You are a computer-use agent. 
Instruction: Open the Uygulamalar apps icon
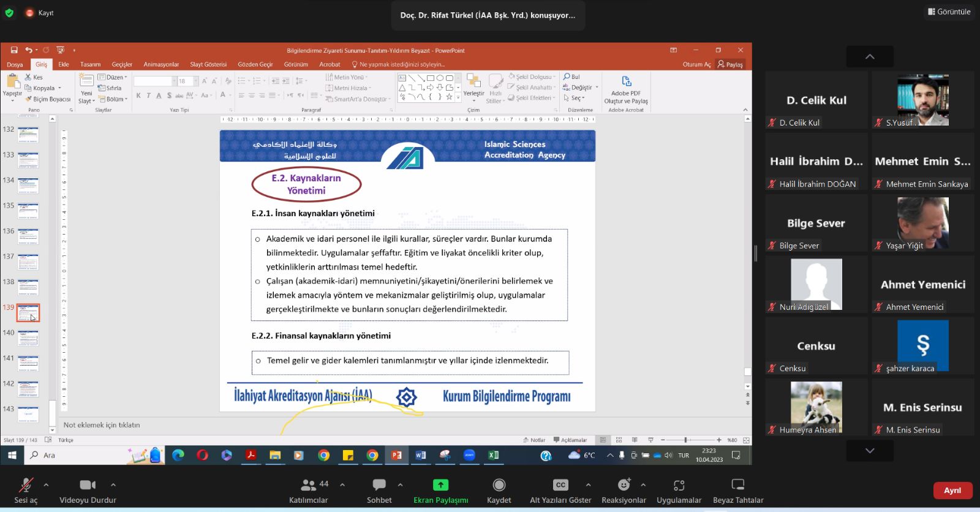pos(679,485)
